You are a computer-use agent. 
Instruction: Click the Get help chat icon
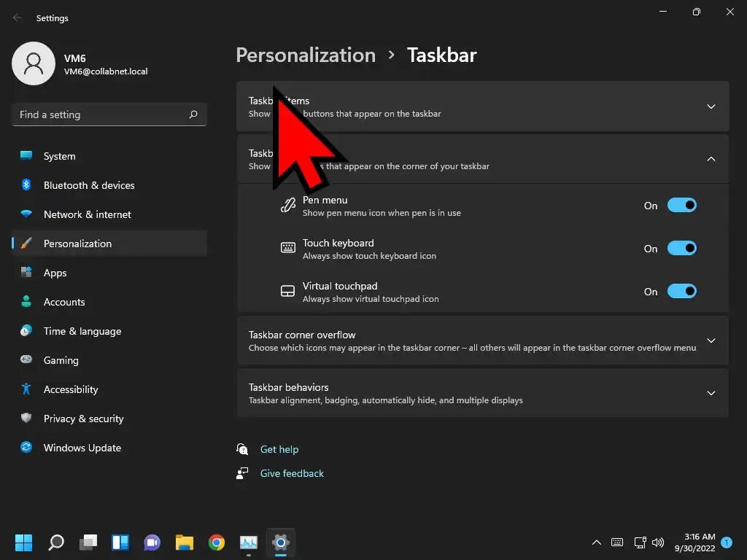pos(242,449)
